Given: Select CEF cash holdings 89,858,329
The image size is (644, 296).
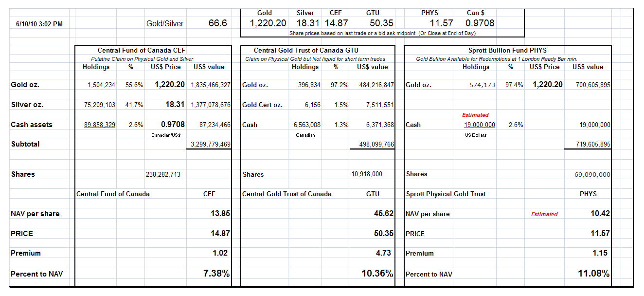Looking at the screenshot, I should pyautogui.click(x=100, y=125).
